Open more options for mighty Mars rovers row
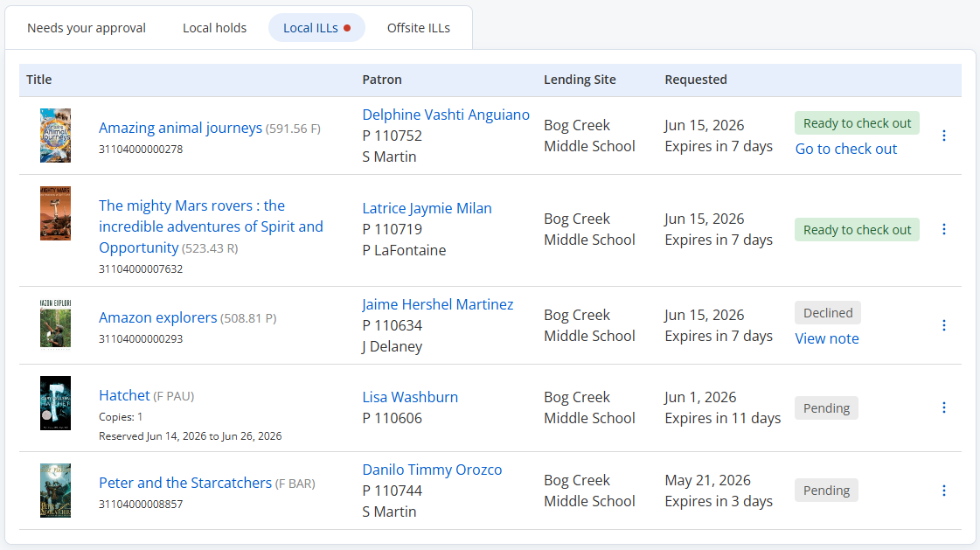Screen dimensions: 980x550 [944, 229]
